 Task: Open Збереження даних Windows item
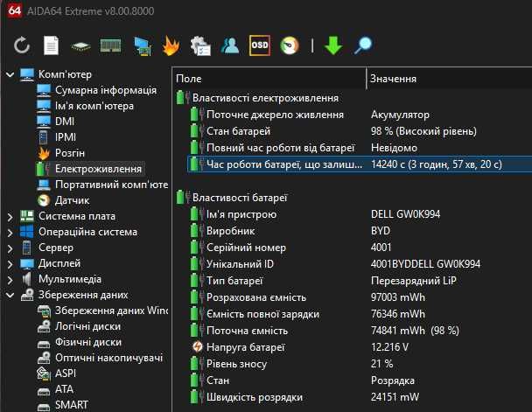click(111, 311)
